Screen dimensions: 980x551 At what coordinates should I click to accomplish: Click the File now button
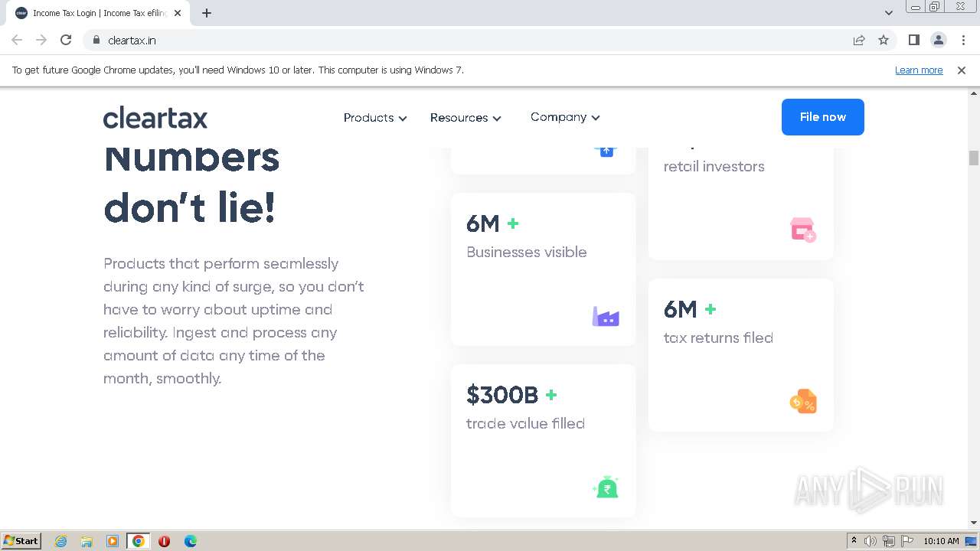point(822,117)
